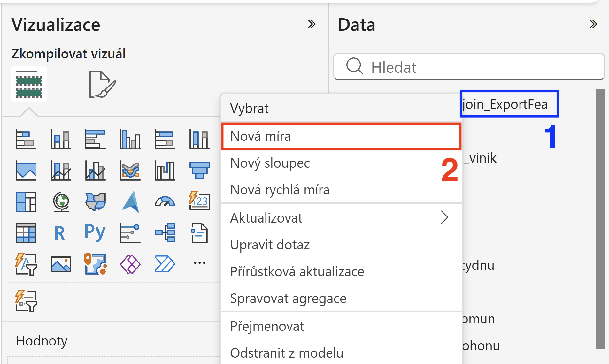Collapse the Data pane

click(593, 24)
